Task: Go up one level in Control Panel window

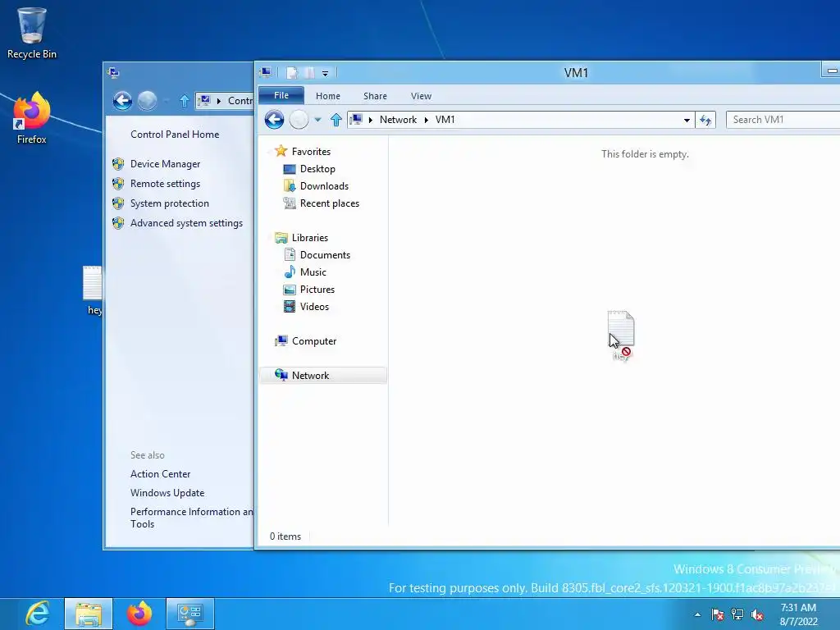Action: coord(185,100)
